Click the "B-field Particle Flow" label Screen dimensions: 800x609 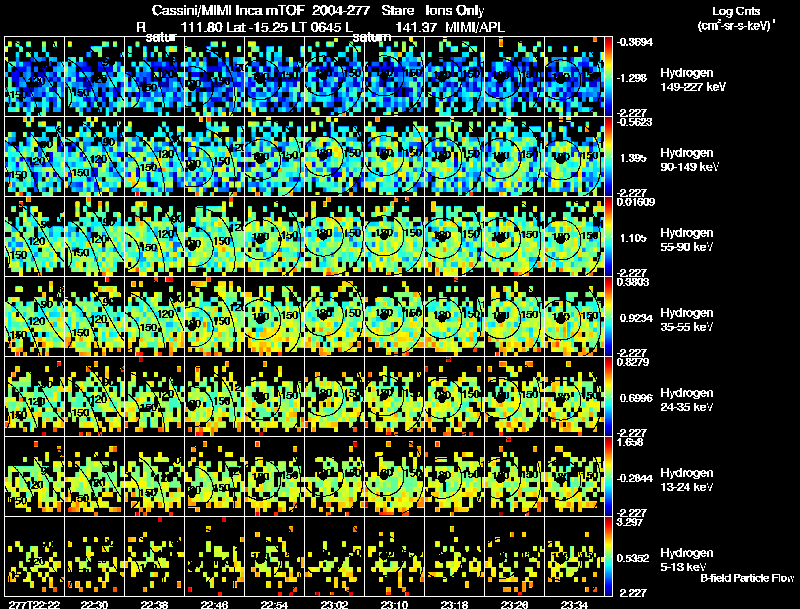pos(747,578)
